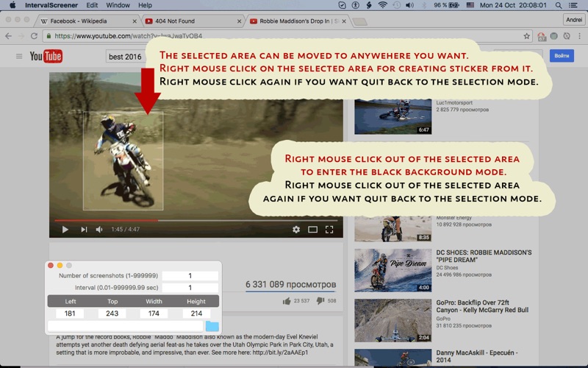The width and height of the screenshot is (588, 368).
Task: Mute the video volume
Action: pyautogui.click(x=99, y=230)
